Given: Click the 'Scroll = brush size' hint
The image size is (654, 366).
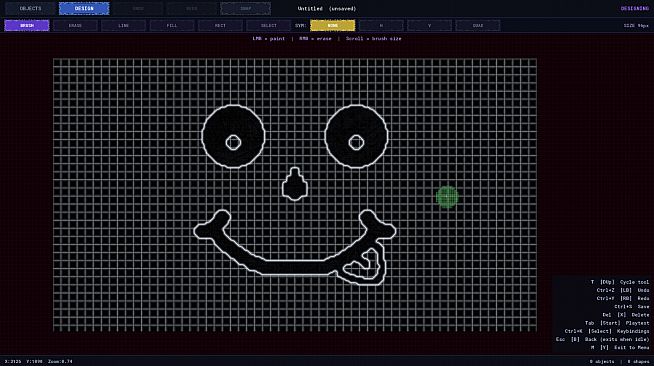Looking at the screenshot, I should pos(374,38).
